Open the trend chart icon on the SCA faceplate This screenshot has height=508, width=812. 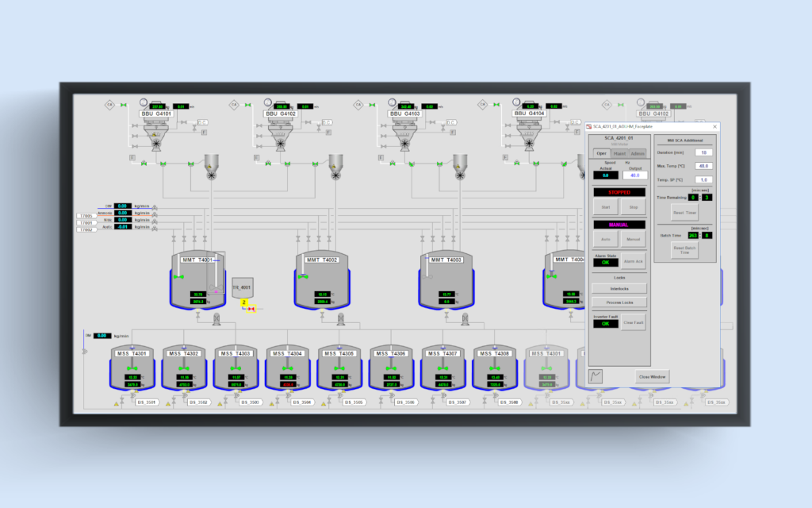click(594, 376)
